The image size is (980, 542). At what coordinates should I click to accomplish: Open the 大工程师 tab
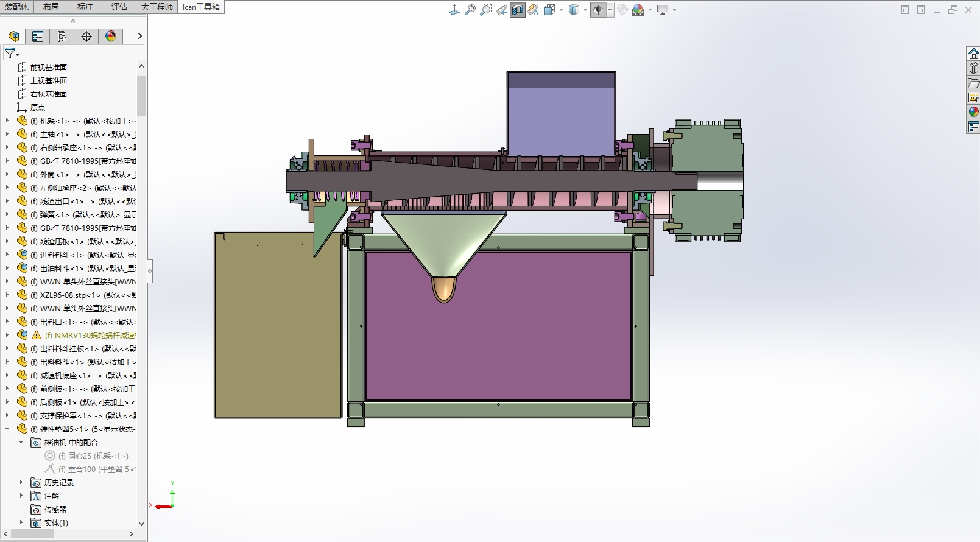tap(157, 7)
